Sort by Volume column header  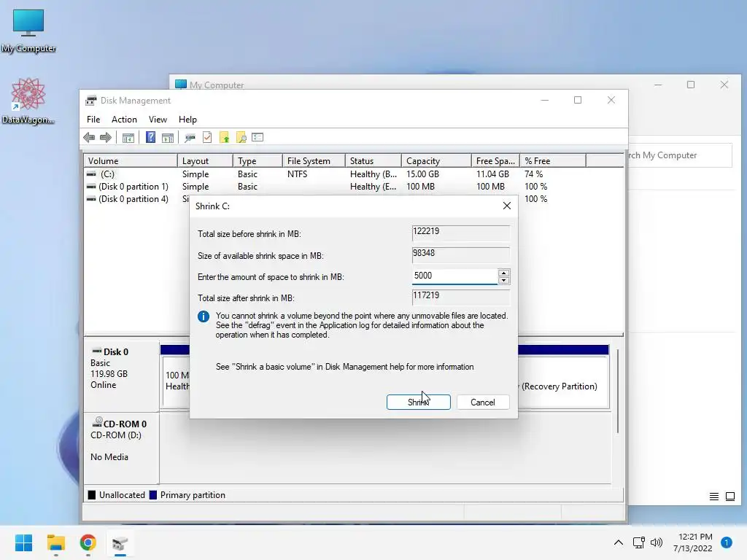[131, 161]
